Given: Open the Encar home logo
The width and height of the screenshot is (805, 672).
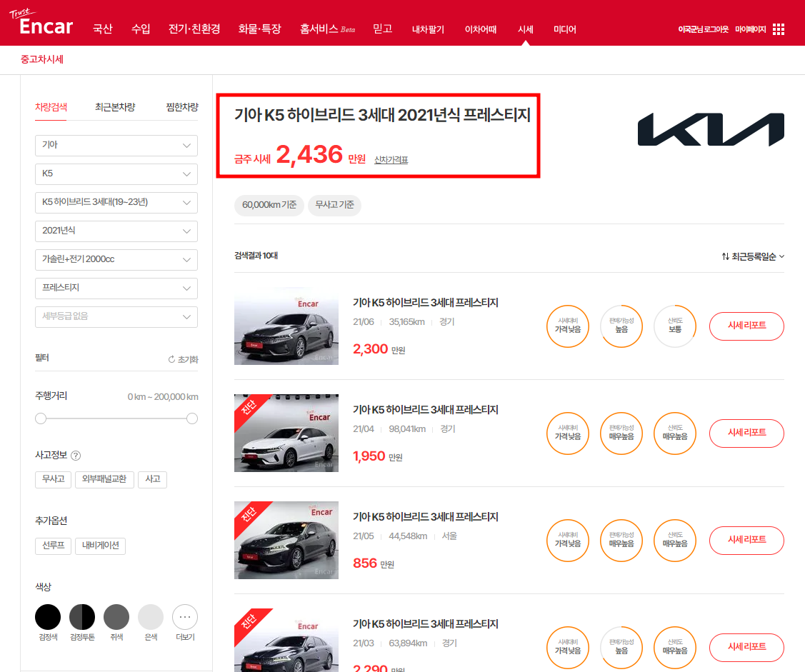Looking at the screenshot, I should 41,22.
